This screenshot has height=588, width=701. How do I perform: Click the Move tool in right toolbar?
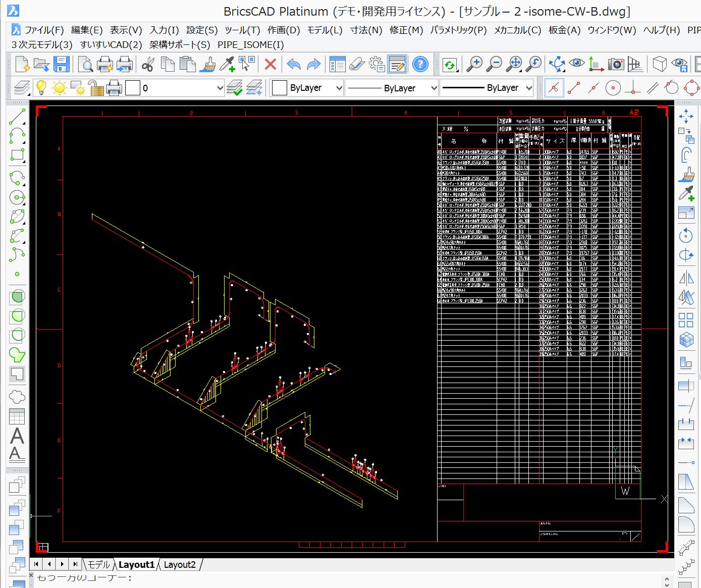[x=686, y=117]
